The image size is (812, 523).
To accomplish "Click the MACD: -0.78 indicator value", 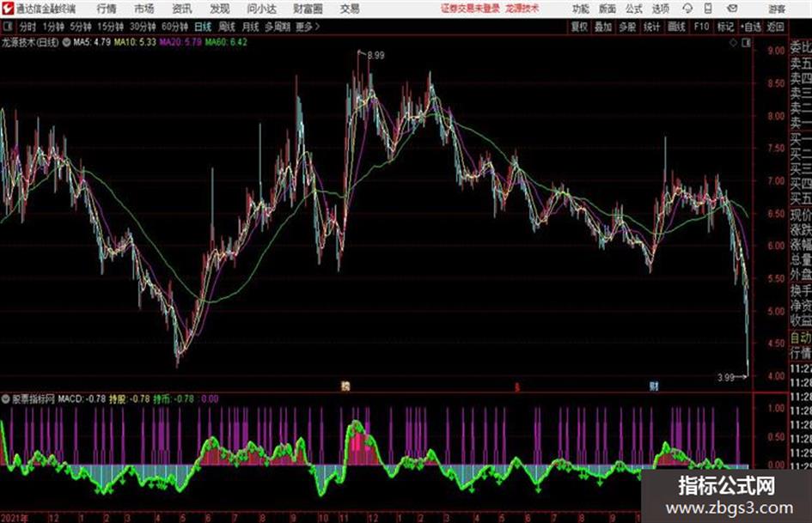I will click(82, 399).
